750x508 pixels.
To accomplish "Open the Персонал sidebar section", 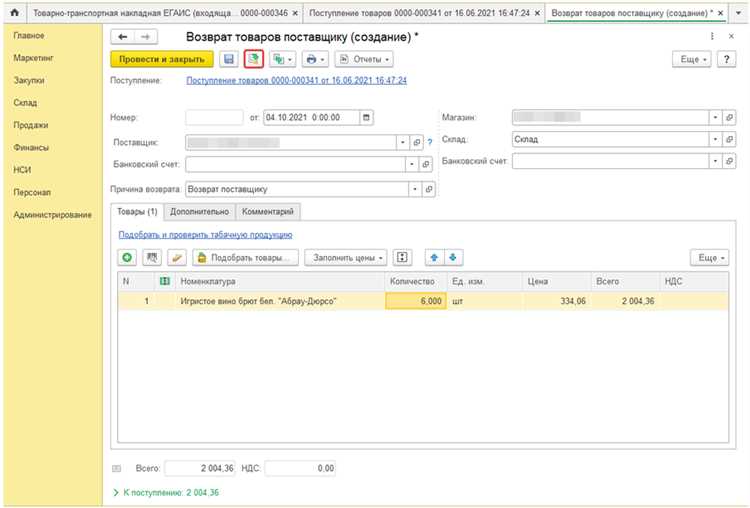I will [x=32, y=192].
